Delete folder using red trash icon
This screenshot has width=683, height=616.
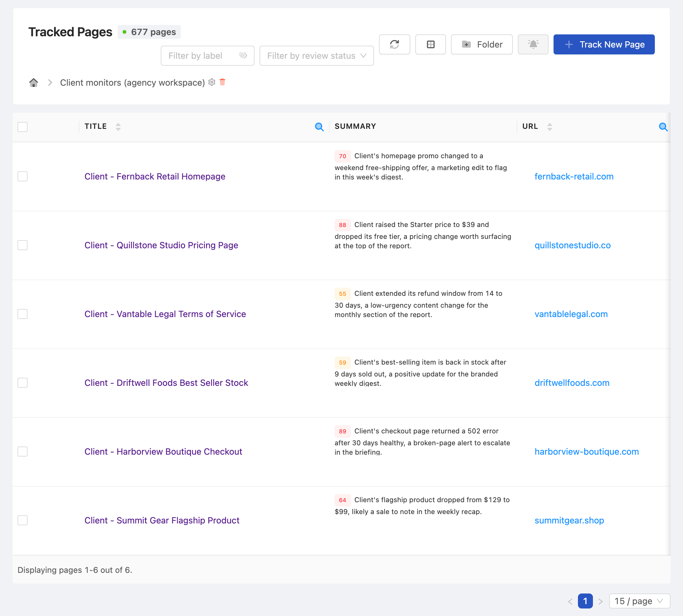pyautogui.click(x=222, y=82)
